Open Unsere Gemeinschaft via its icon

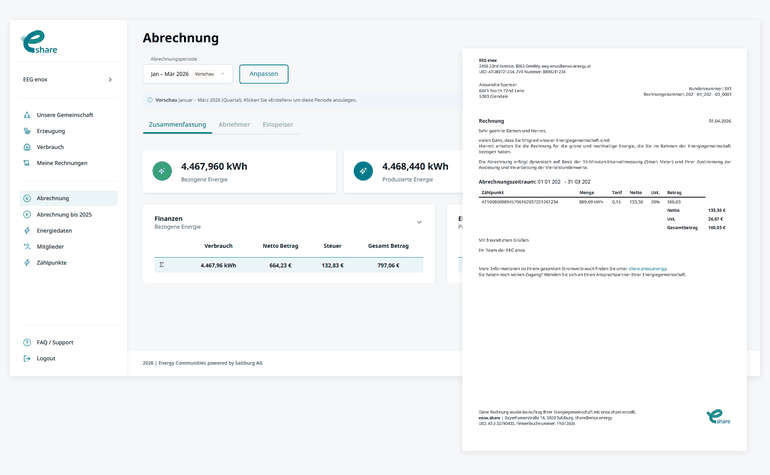pyautogui.click(x=27, y=115)
